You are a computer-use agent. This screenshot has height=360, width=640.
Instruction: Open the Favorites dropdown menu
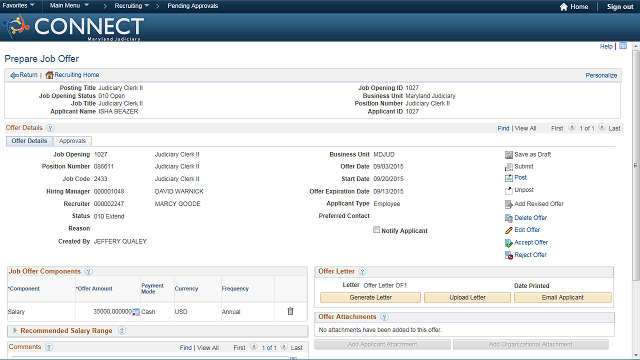coord(18,5)
